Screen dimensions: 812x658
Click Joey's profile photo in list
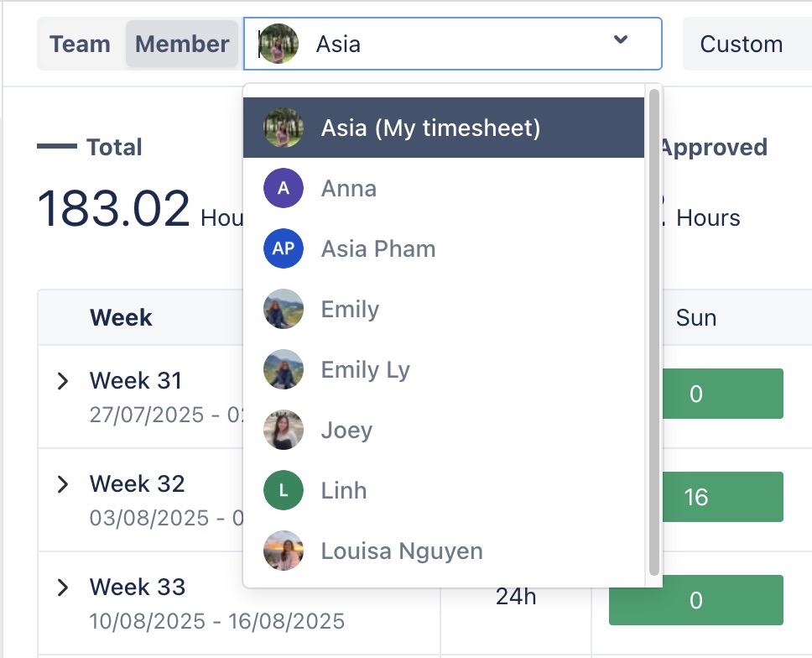pyautogui.click(x=284, y=431)
